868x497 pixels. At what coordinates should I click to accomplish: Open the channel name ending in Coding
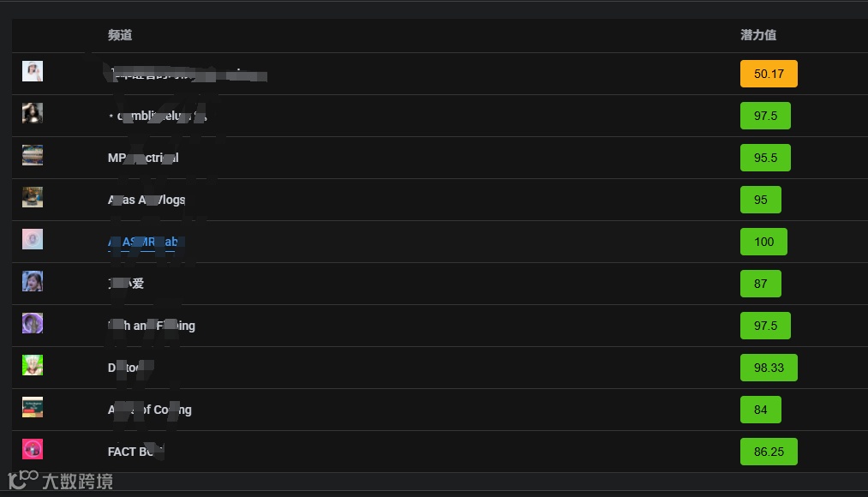(x=149, y=410)
